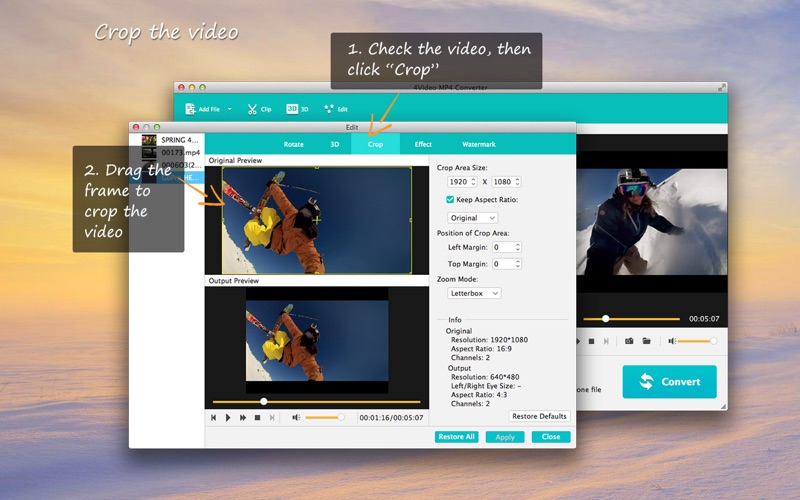The width and height of the screenshot is (800, 500).
Task: Click the Left Margin value field
Action: 503,247
